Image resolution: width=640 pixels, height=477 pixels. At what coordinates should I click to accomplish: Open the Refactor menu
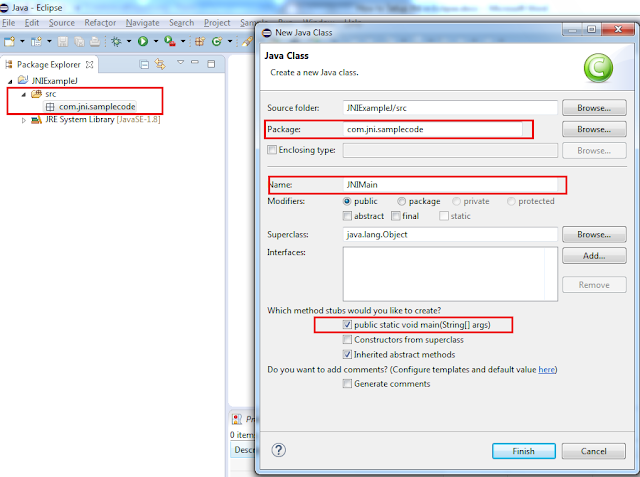coord(100,23)
